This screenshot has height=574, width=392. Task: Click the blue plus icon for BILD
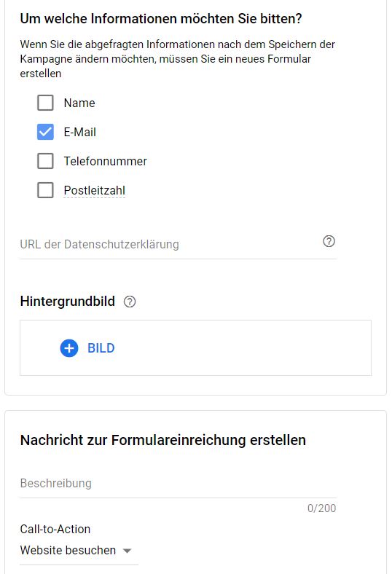(69, 348)
